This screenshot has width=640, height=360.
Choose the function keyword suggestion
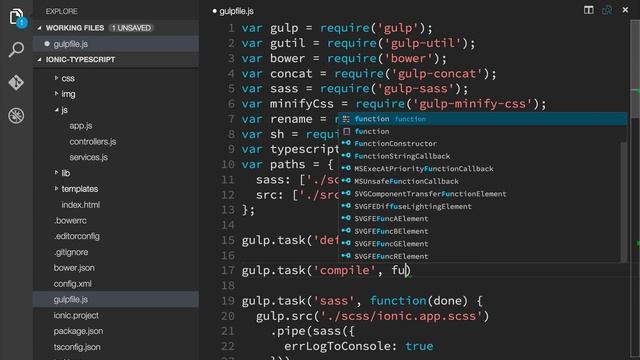coord(480,131)
